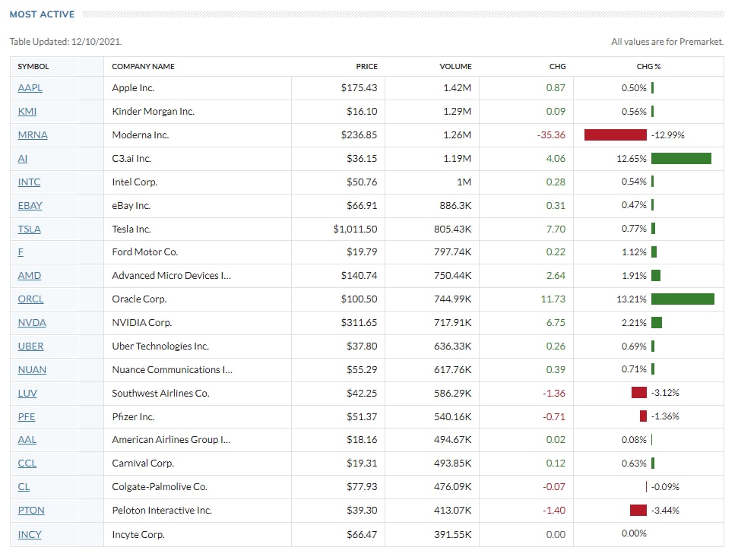Viewport: 738px width, 560px height.
Task: Open the PTON ticker link
Action: 31,511
